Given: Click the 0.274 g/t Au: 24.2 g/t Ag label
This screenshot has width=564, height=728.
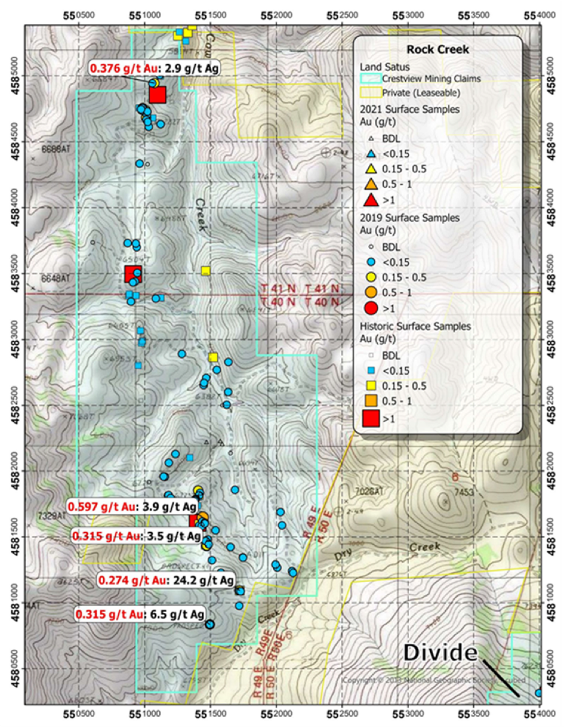Looking at the screenshot, I should [x=166, y=580].
